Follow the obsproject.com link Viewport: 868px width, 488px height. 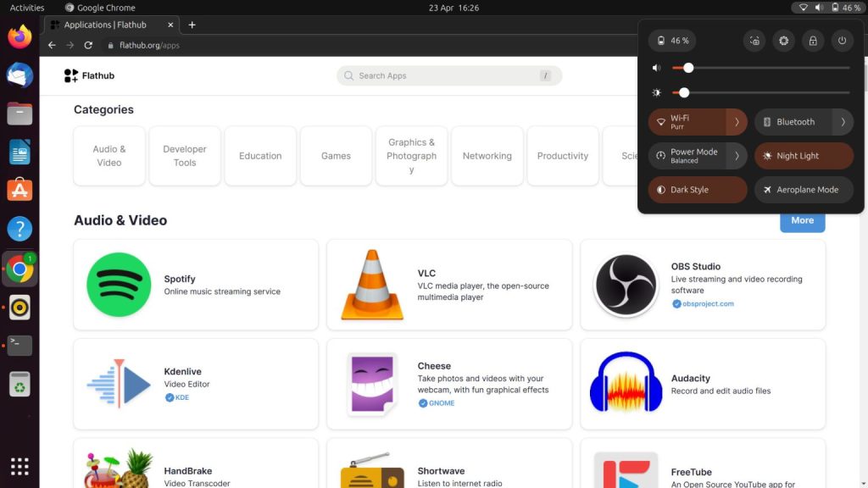[708, 303]
